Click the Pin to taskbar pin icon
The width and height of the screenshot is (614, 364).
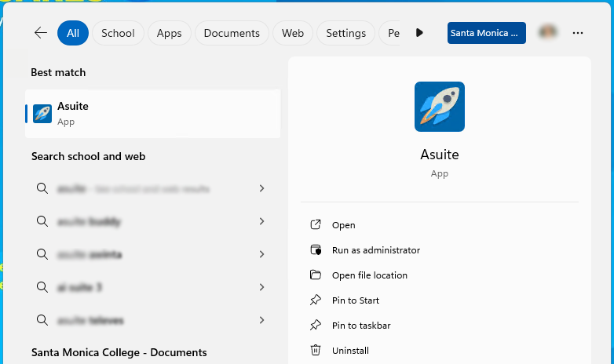(x=316, y=325)
